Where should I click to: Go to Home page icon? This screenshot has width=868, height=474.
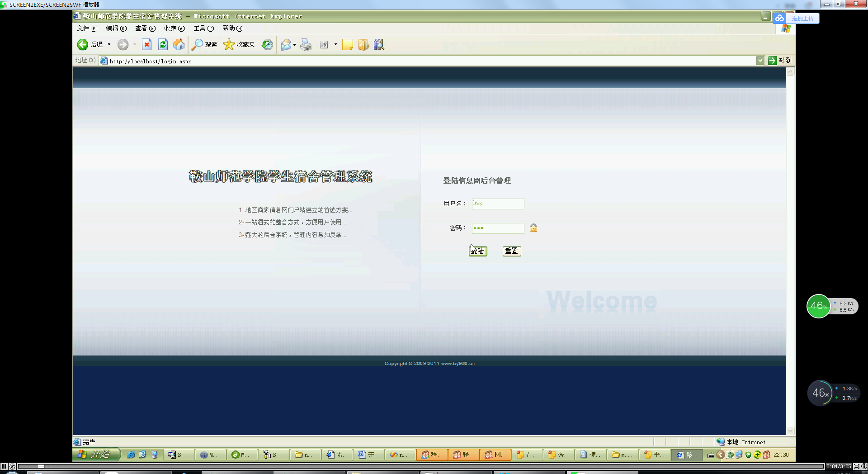click(179, 44)
